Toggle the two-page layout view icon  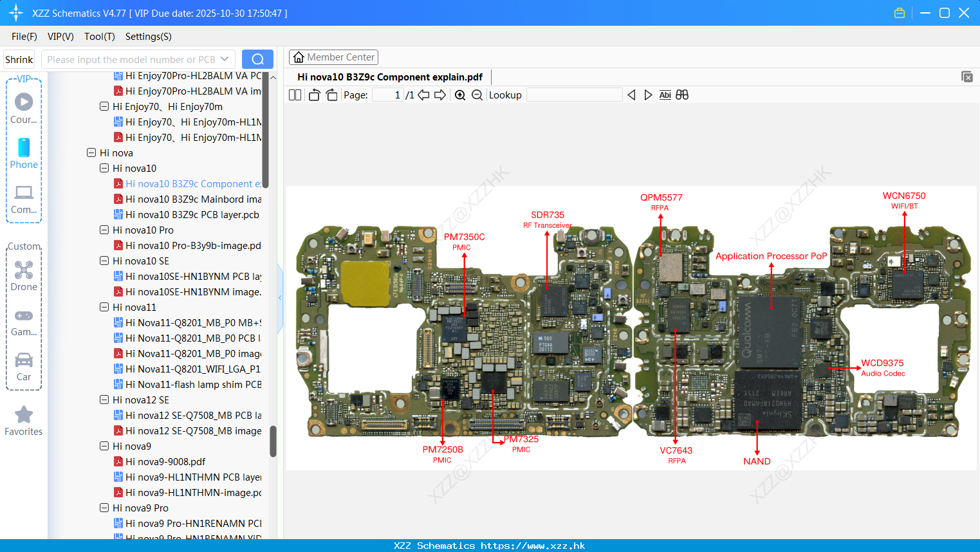click(x=295, y=95)
